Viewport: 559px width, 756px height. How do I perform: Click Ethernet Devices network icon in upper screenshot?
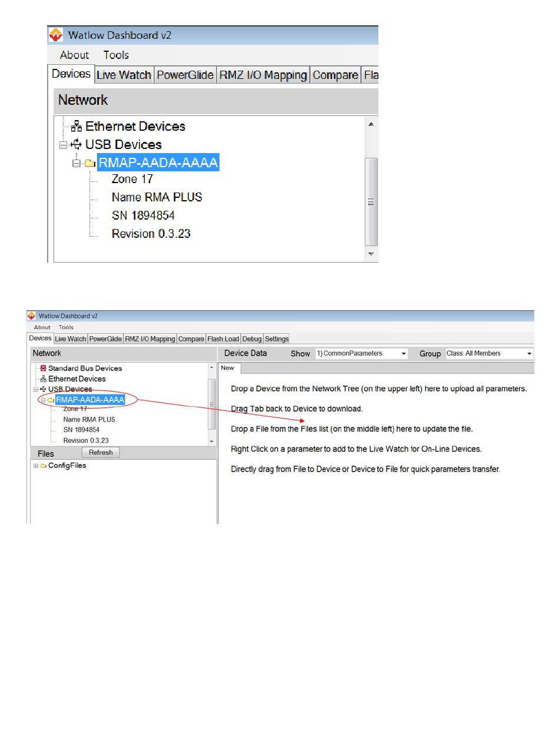pos(76,126)
